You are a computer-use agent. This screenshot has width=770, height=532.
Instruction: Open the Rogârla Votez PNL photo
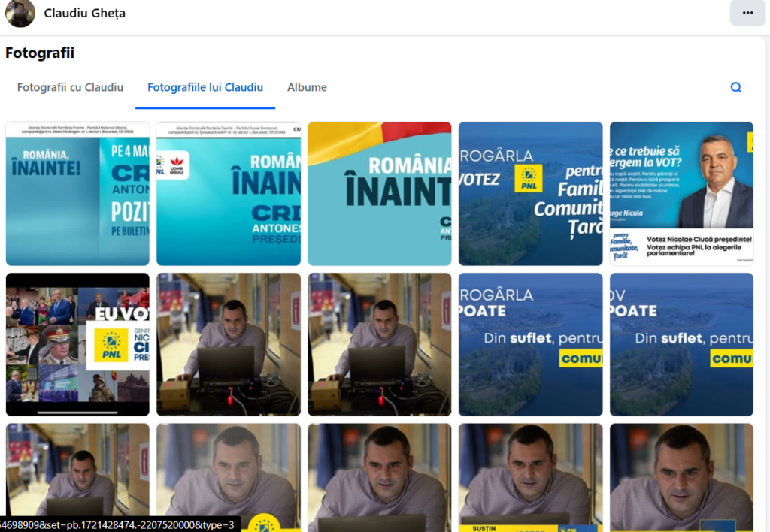[x=530, y=194]
